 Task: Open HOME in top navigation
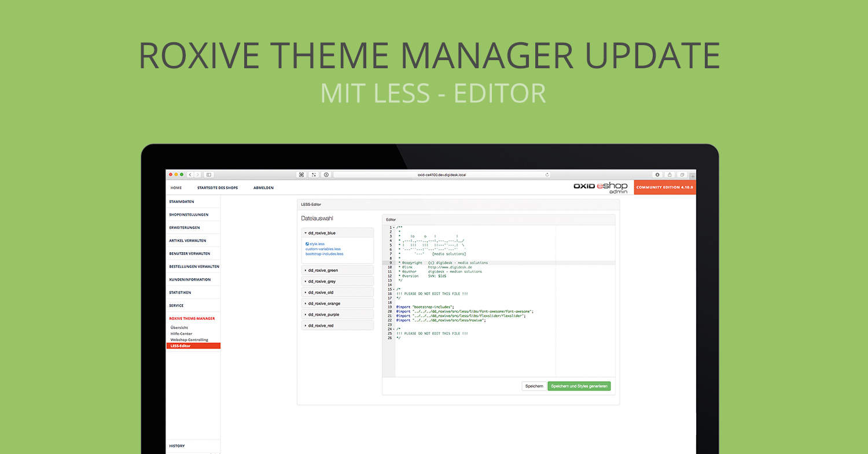[x=176, y=188]
